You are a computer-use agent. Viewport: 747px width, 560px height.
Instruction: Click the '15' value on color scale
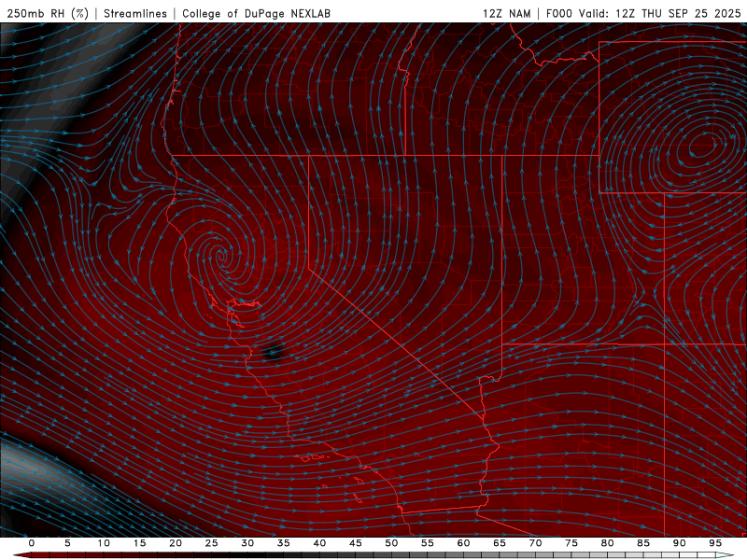coord(139,543)
